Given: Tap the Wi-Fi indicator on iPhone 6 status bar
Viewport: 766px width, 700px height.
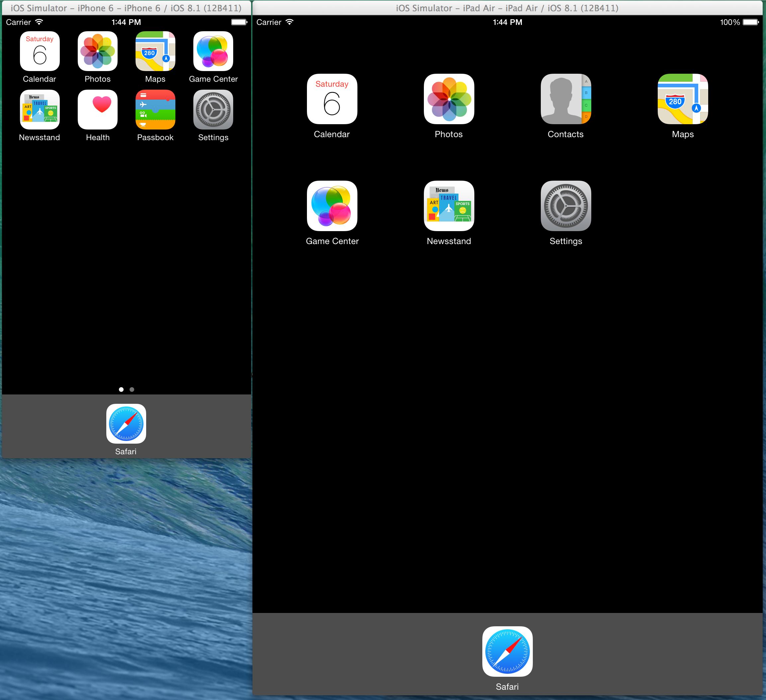Looking at the screenshot, I should click(39, 22).
